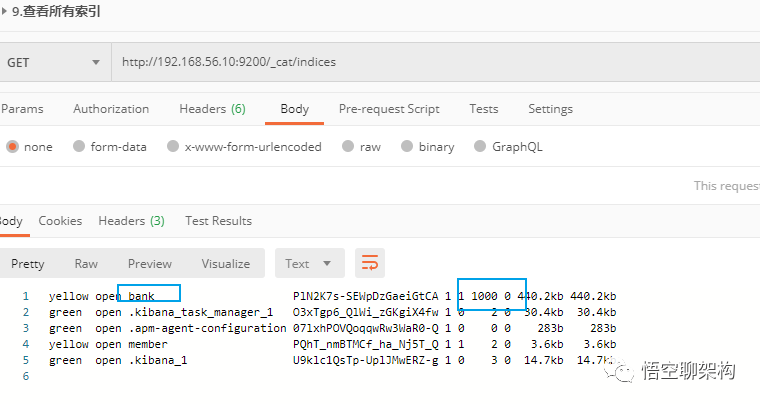Select the none body radio option
The image size is (760, 404).
coord(13,146)
